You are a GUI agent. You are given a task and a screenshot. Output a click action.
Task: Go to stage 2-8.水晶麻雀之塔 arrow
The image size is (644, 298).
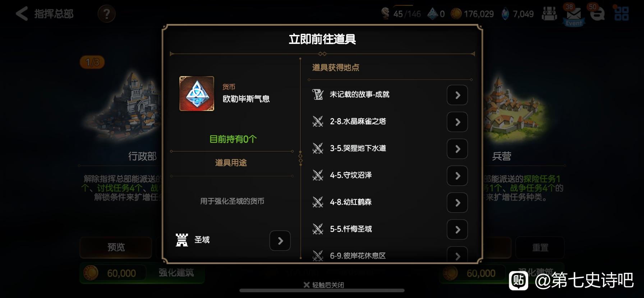coord(457,122)
